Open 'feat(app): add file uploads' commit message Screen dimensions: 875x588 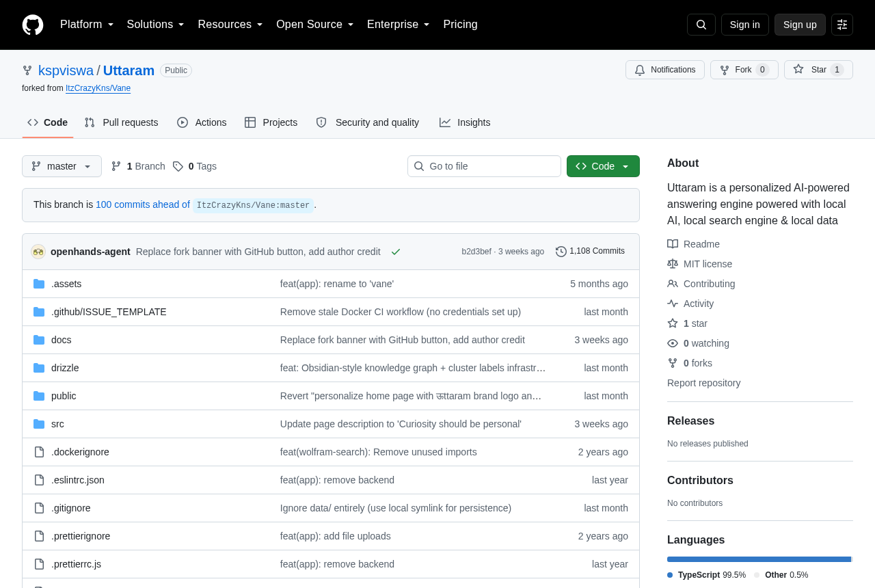(x=336, y=536)
